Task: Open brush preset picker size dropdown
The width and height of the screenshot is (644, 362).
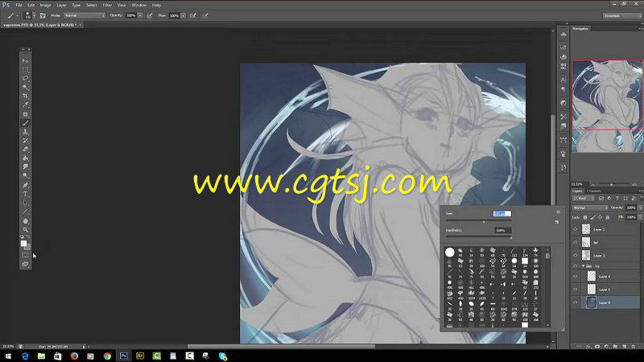Action: pos(34,15)
